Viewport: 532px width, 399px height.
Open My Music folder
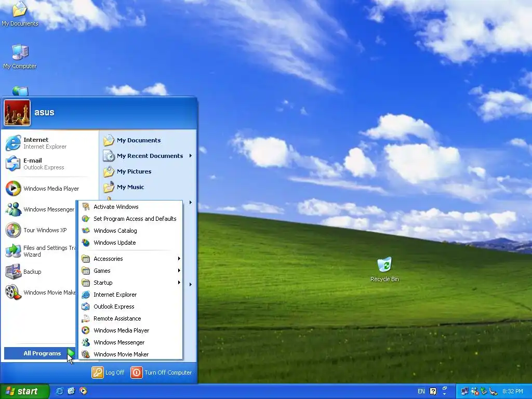pyautogui.click(x=148, y=187)
